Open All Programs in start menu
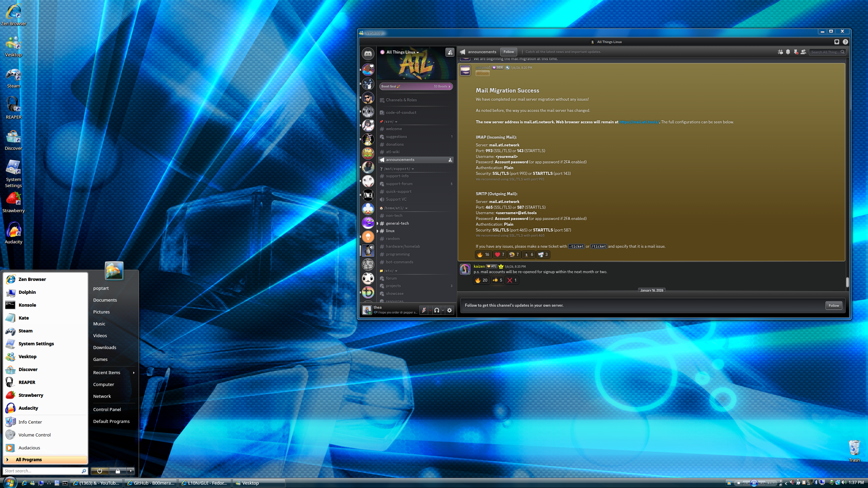 coord(45,460)
